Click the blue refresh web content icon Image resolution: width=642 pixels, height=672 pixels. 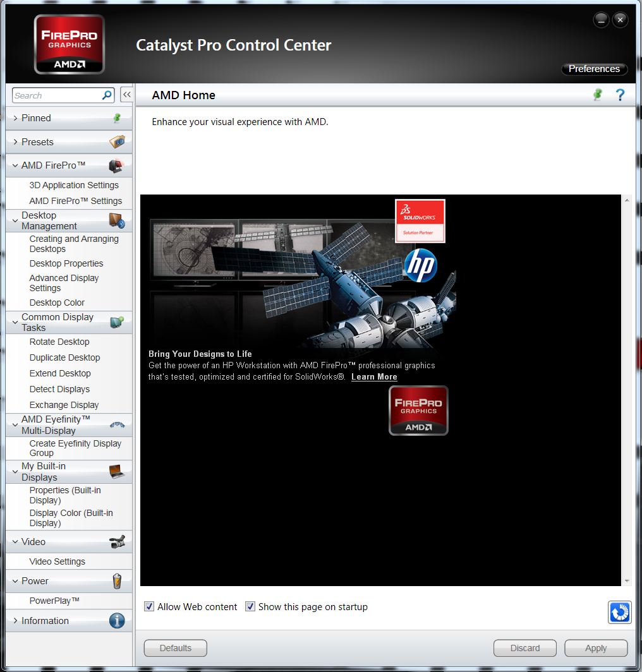(620, 612)
